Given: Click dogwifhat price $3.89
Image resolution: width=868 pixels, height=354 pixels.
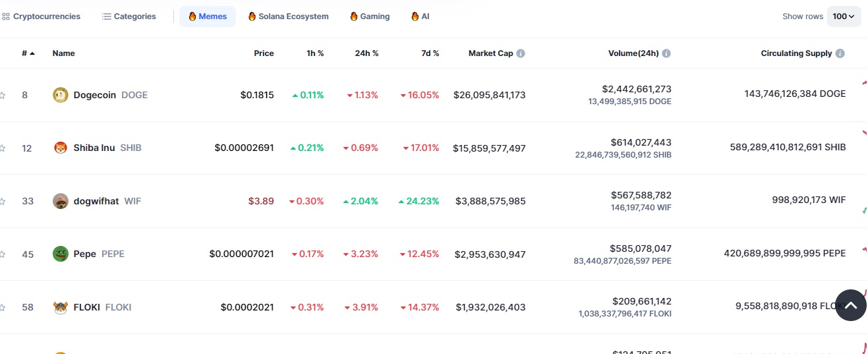Looking at the screenshot, I should (x=261, y=201).
